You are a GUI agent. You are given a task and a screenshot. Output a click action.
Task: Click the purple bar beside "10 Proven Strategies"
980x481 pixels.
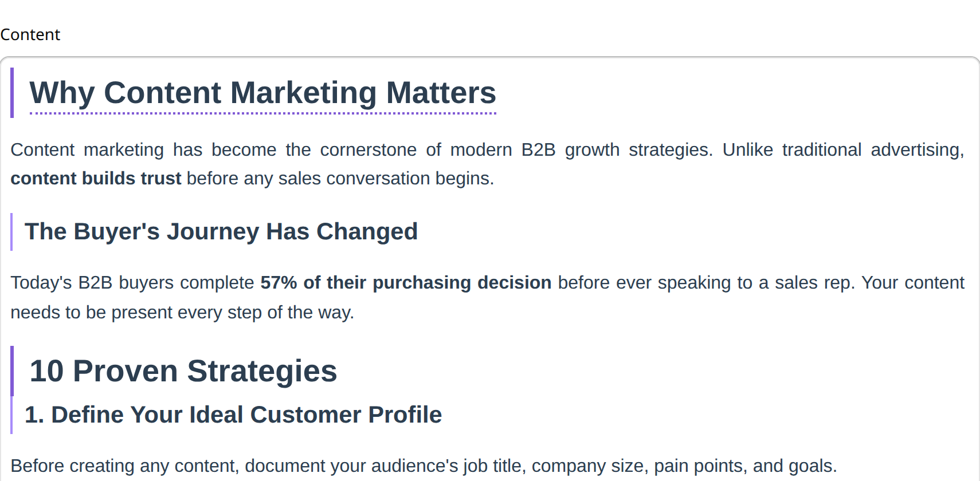(x=12, y=371)
